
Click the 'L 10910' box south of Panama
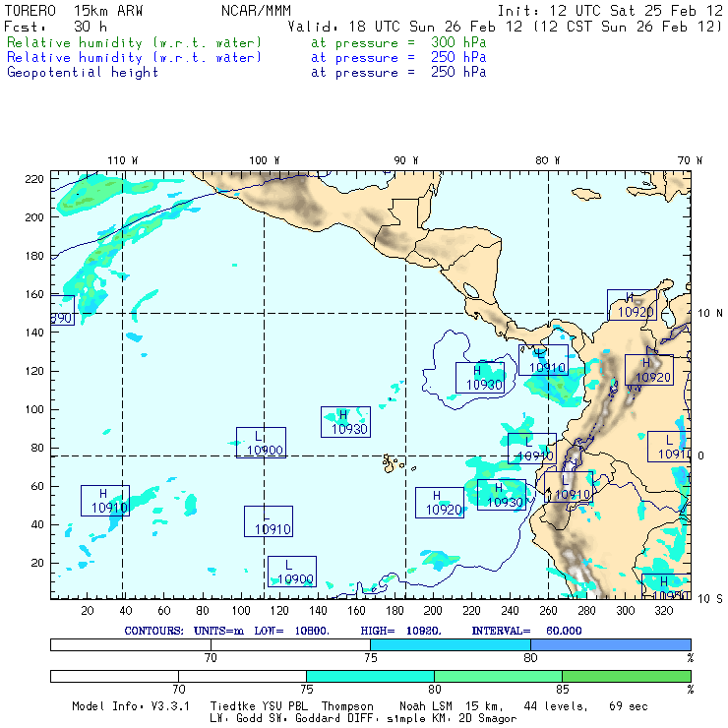click(x=543, y=360)
